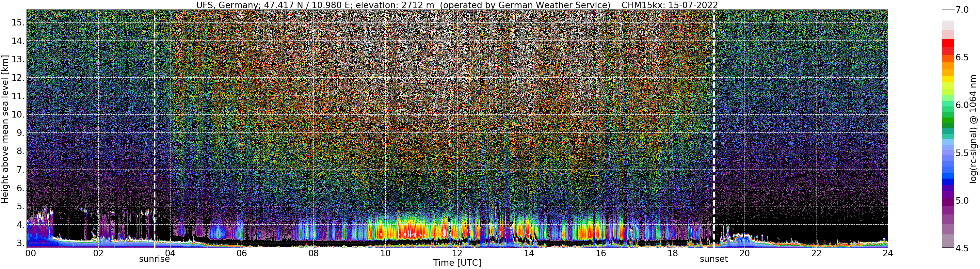
Task: Click the 12 tick on the time axis
Action: click(x=457, y=253)
